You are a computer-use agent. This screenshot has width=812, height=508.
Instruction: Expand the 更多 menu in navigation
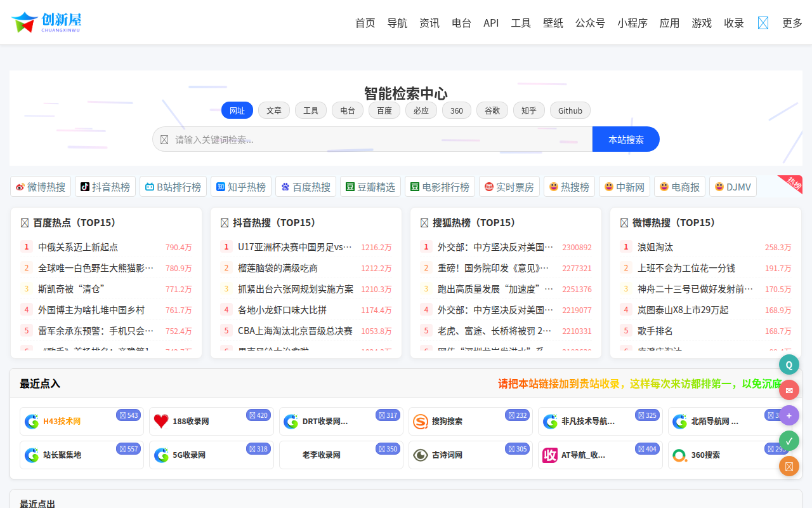click(x=792, y=23)
